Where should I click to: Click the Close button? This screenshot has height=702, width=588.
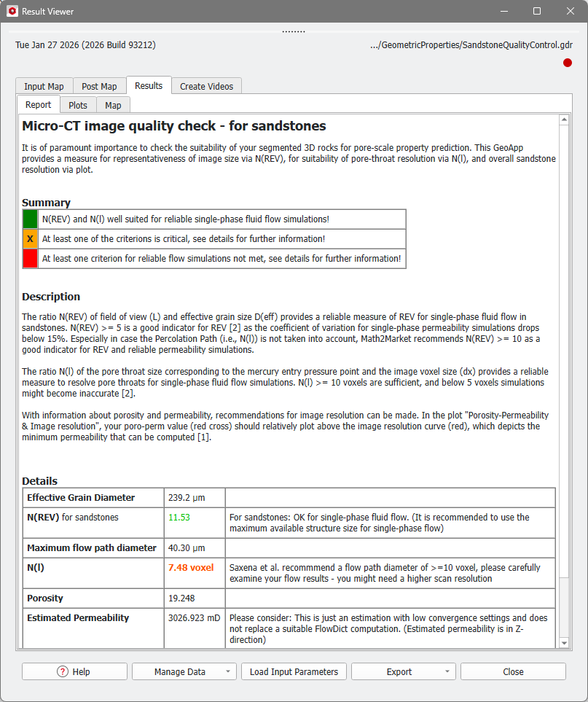click(x=512, y=671)
